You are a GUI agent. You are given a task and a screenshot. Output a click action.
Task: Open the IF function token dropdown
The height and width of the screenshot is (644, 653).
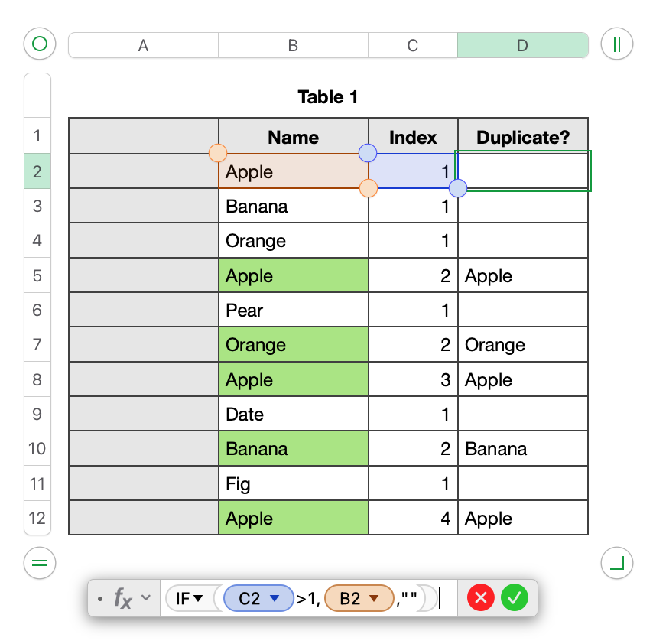(x=197, y=599)
